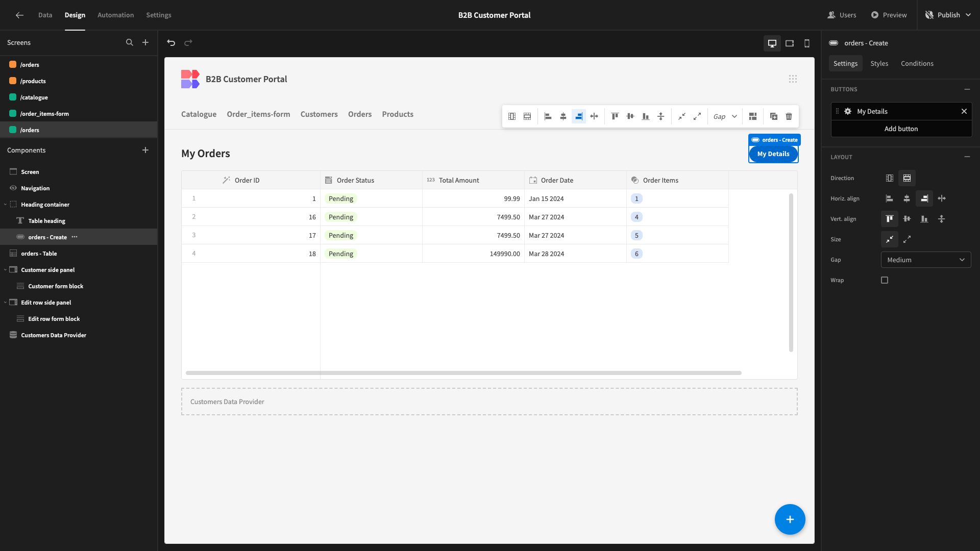Align middle vertically in floating toolbar

630,116
